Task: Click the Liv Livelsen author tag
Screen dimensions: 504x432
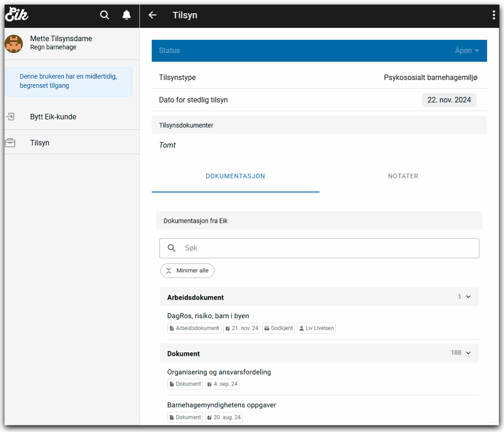Action: [316, 328]
